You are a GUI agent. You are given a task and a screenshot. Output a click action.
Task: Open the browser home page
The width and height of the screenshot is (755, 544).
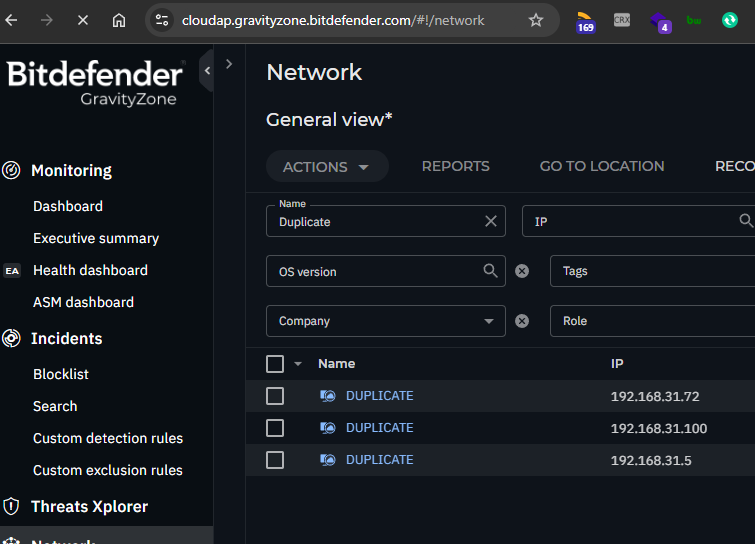point(118,20)
